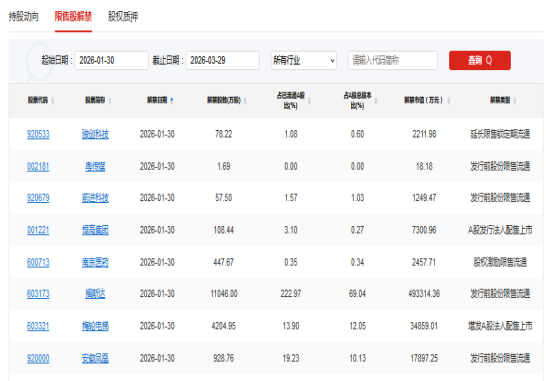Open stock code link 920679

click(38, 198)
